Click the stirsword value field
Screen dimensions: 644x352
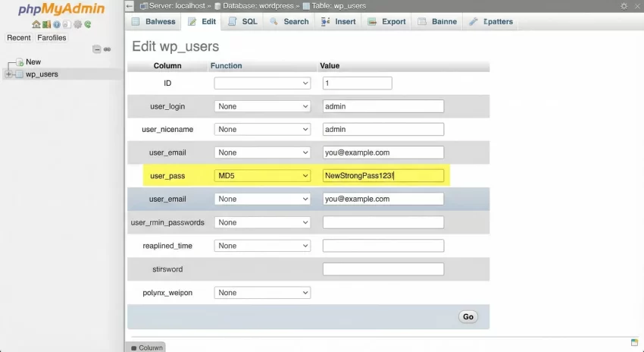tap(383, 269)
